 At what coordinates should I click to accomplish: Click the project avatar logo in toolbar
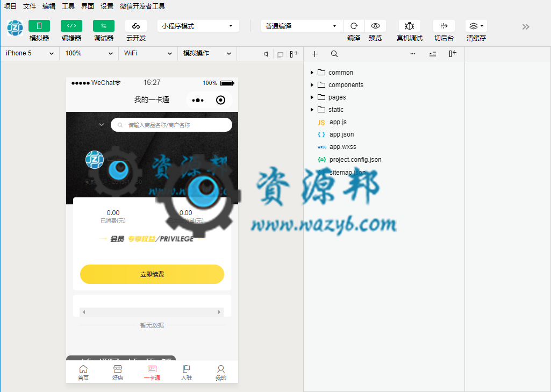[15, 28]
